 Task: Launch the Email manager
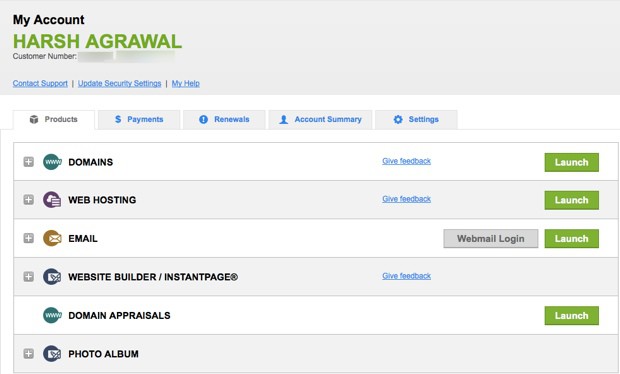point(571,238)
